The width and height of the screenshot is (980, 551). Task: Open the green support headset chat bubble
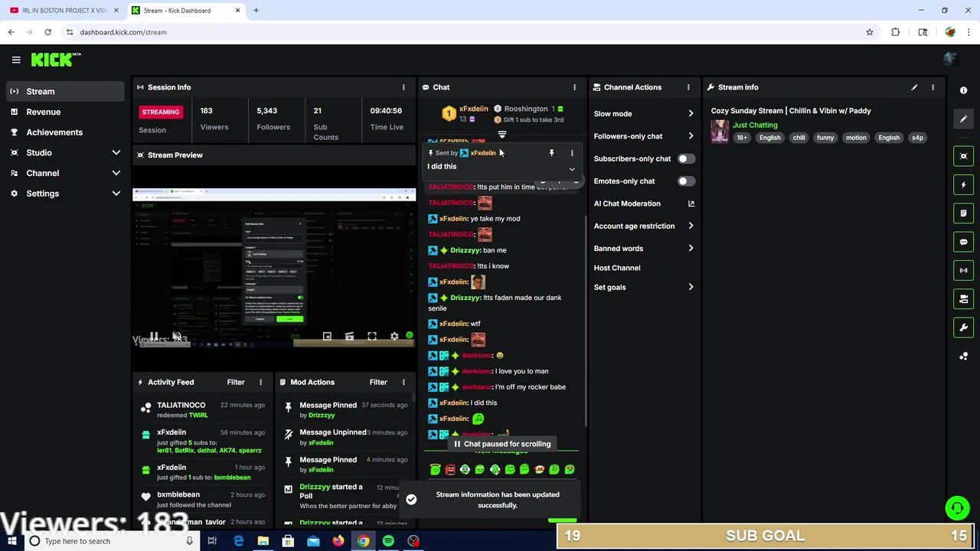957,508
